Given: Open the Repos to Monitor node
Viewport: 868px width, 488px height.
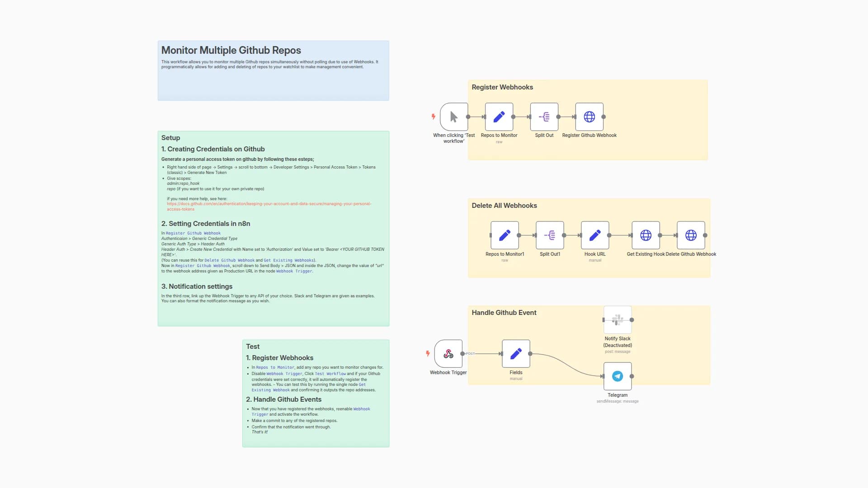Looking at the screenshot, I should click(x=499, y=117).
